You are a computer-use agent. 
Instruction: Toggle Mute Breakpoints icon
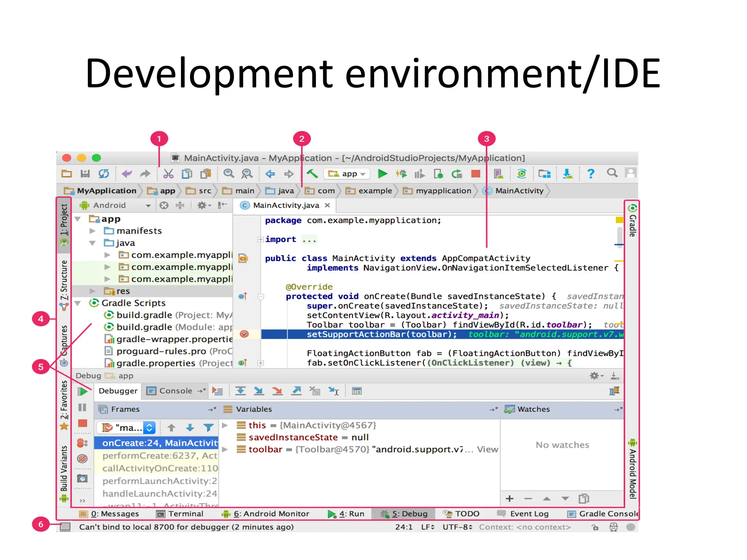[x=82, y=459]
